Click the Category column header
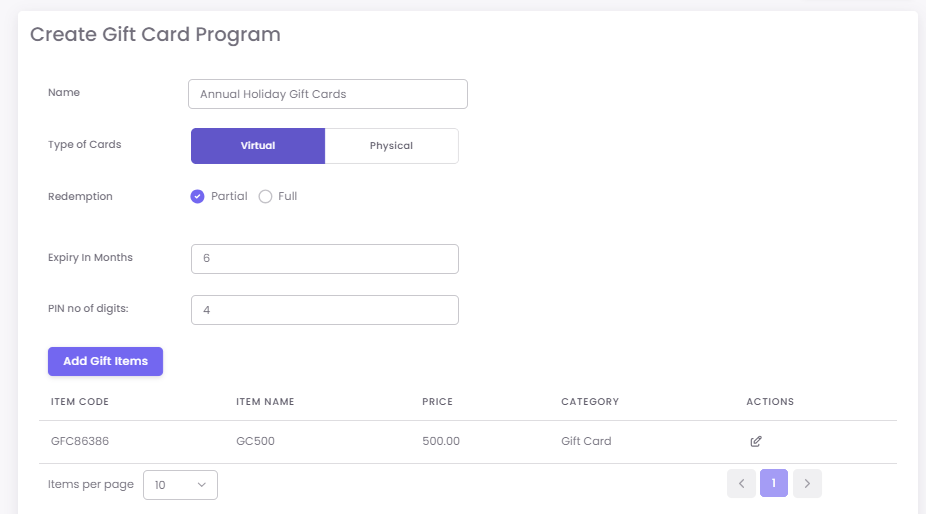 (590, 402)
